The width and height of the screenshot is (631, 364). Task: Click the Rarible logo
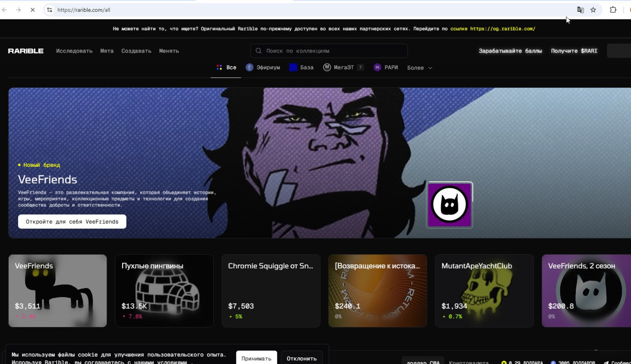coord(26,51)
